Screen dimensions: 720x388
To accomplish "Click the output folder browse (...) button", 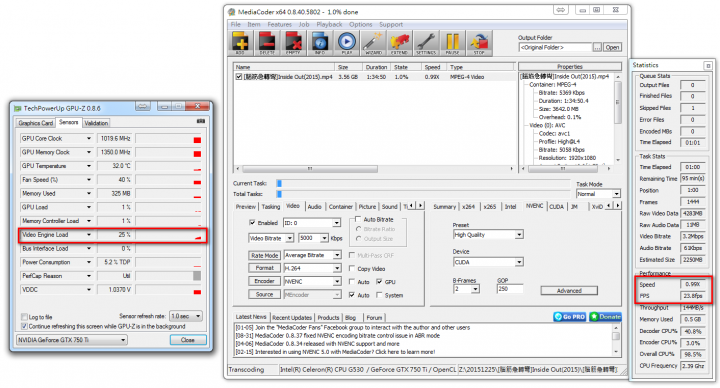I will pos(597,47).
